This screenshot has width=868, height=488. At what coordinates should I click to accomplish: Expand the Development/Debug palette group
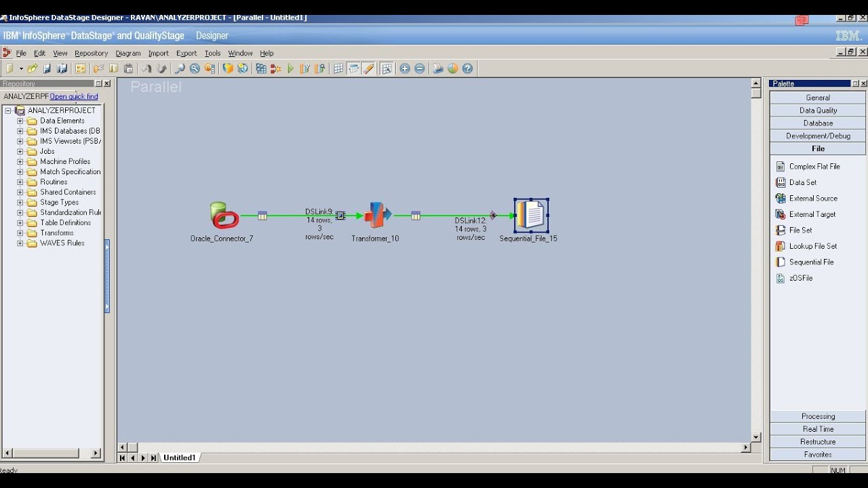(818, 136)
